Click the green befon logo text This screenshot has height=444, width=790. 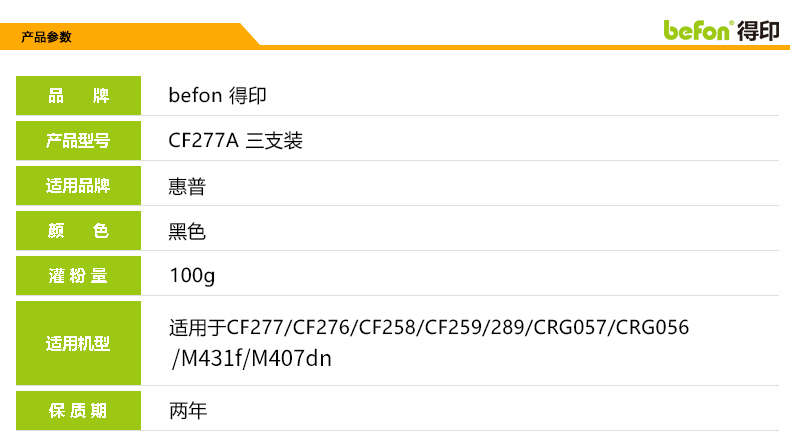[698, 30]
